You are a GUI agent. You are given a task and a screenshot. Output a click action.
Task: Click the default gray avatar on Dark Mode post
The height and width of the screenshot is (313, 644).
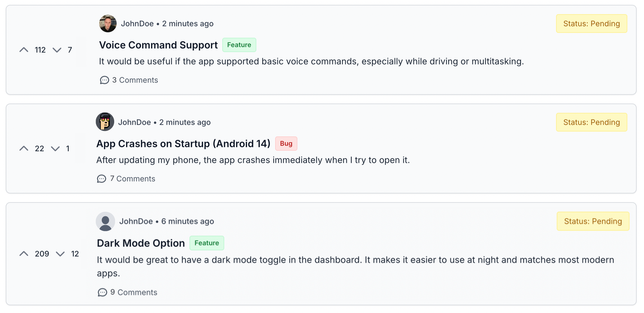(105, 221)
